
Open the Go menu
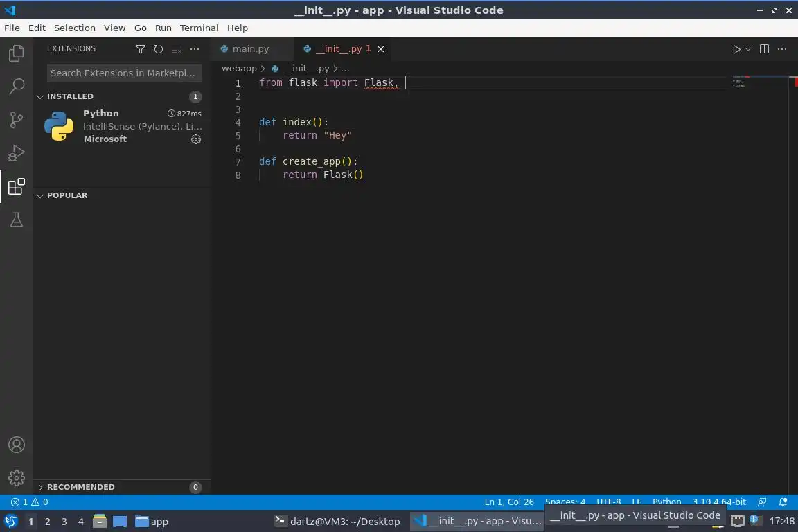point(141,28)
